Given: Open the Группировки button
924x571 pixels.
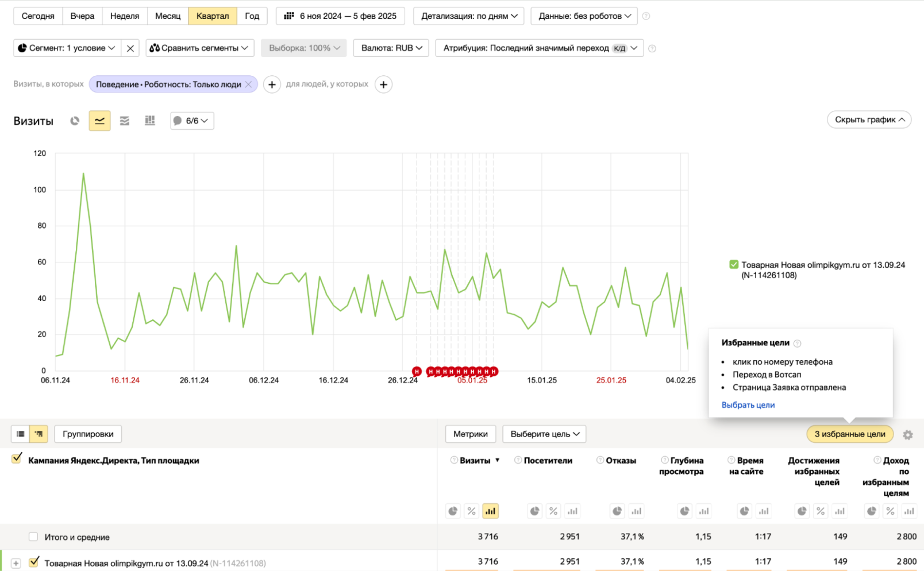Looking at the screenshot, I should [88, 434].
